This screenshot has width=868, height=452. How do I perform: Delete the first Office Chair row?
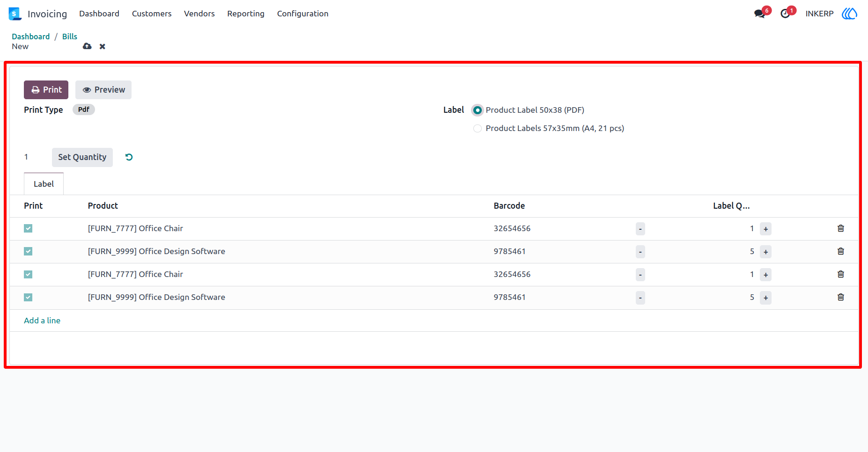841,228
